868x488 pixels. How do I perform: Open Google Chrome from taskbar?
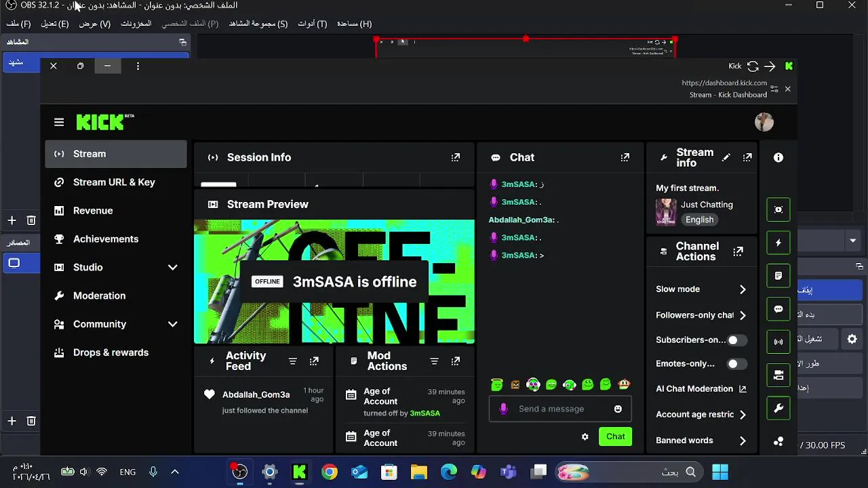coord(330,472)
